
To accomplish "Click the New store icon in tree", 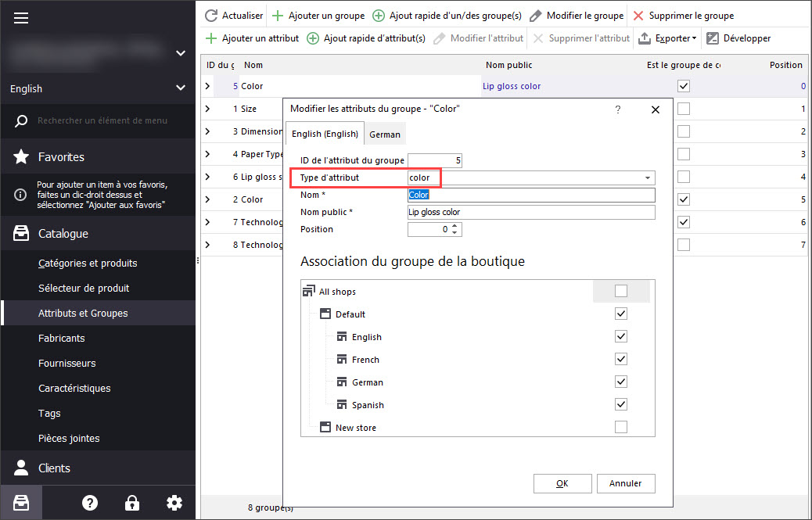I will tap(325, 427).
